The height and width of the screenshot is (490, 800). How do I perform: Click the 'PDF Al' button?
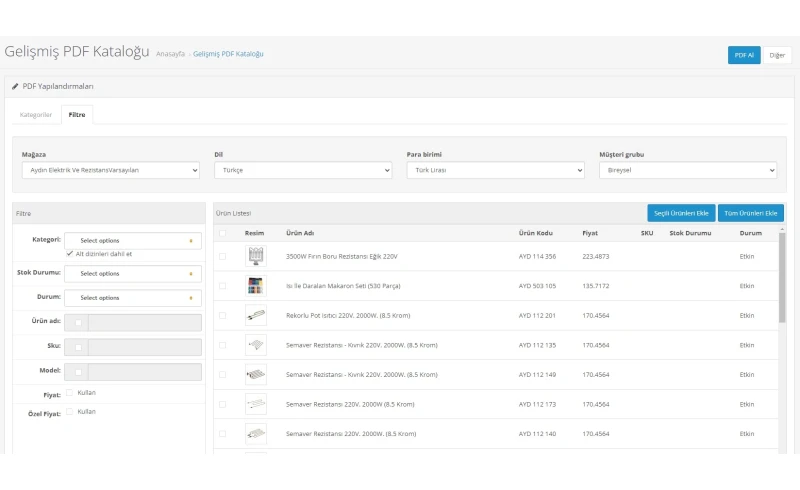pos(744,55)
